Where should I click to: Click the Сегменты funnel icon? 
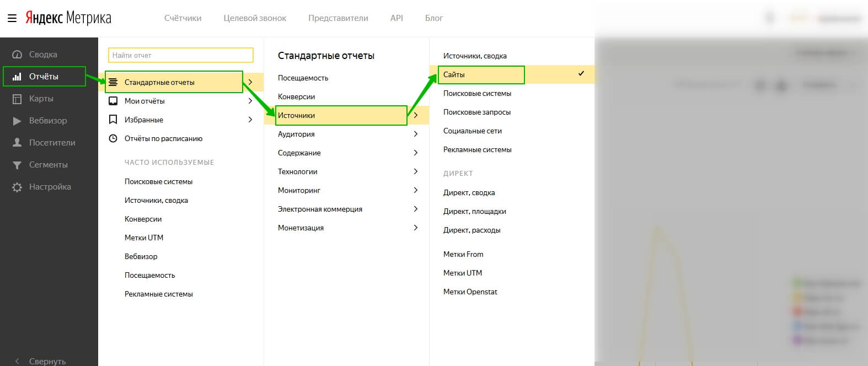[17, 165]
